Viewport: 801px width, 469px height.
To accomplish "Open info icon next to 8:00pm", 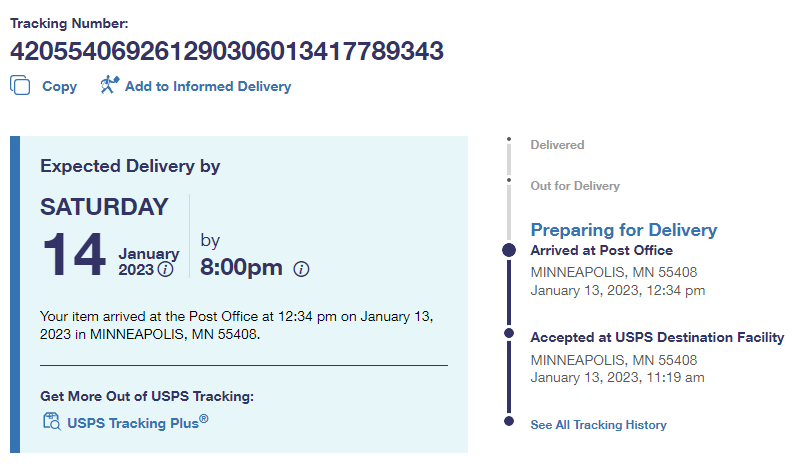I will coord(302,269).
